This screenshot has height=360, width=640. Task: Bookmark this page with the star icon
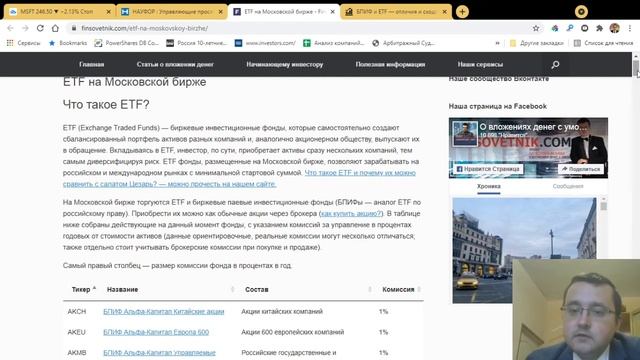(536, 28)
